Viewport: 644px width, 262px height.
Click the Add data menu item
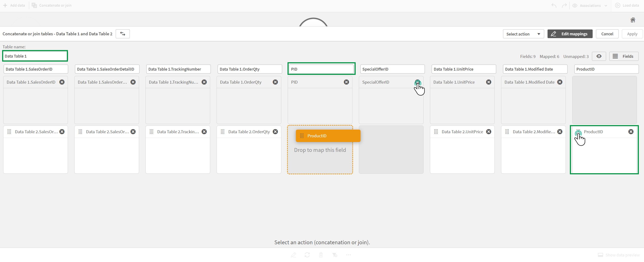[x=14, y=5]
